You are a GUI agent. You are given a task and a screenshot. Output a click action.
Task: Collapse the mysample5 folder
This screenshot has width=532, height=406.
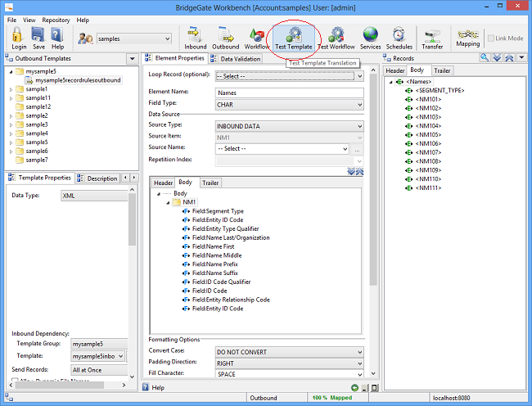11,71
